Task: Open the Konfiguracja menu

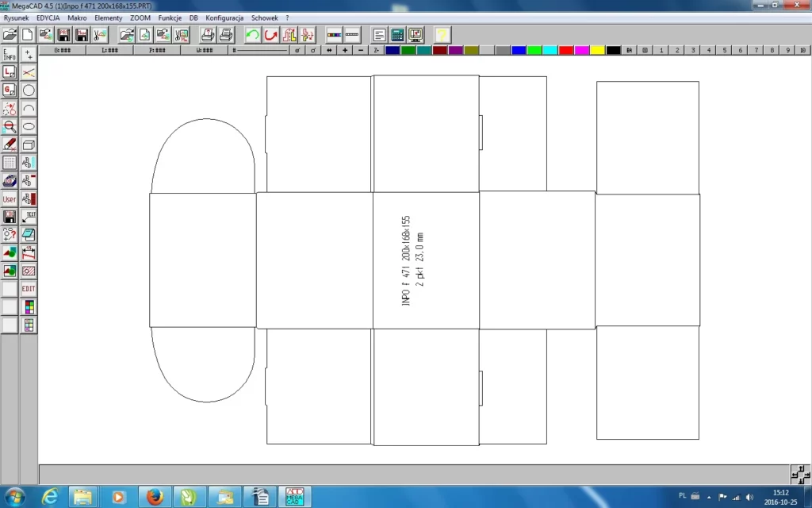Action: click(x=225, y=17)
